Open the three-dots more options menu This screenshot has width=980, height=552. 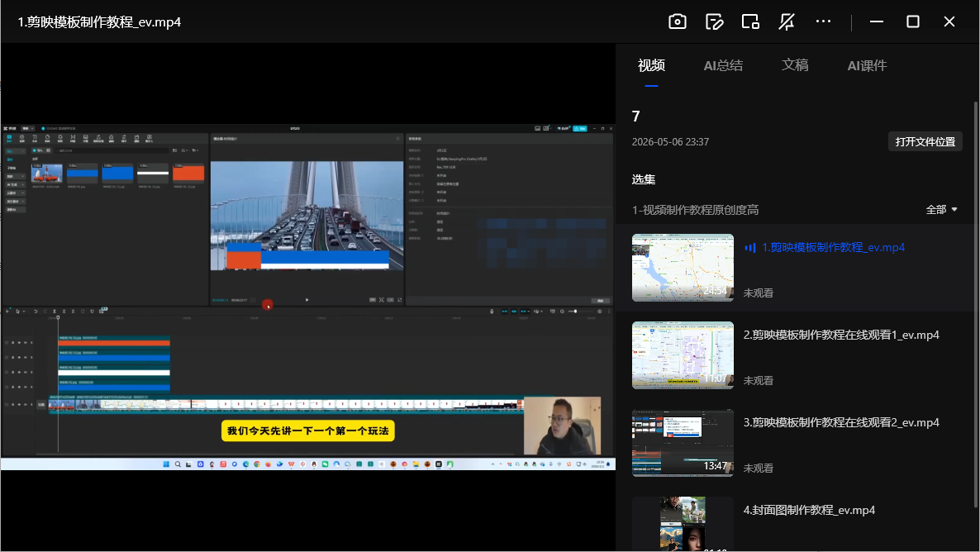pyautogui.click(x=824, y=21)
